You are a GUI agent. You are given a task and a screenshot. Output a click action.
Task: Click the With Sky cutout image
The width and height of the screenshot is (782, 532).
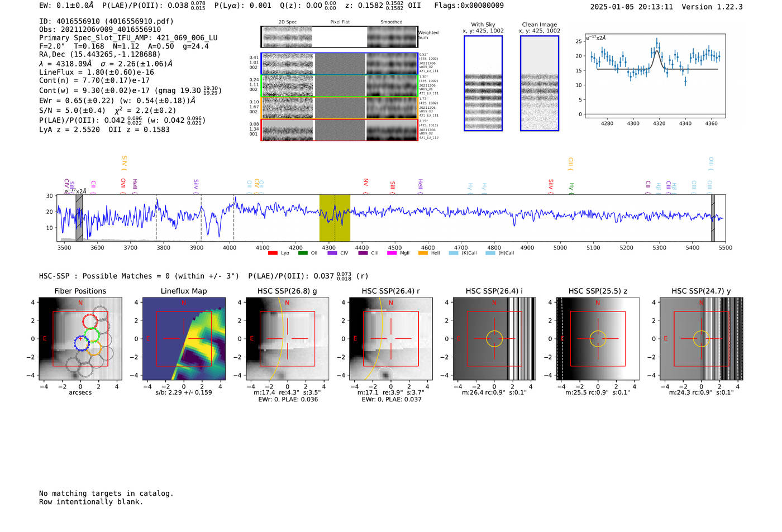(483, 83)
